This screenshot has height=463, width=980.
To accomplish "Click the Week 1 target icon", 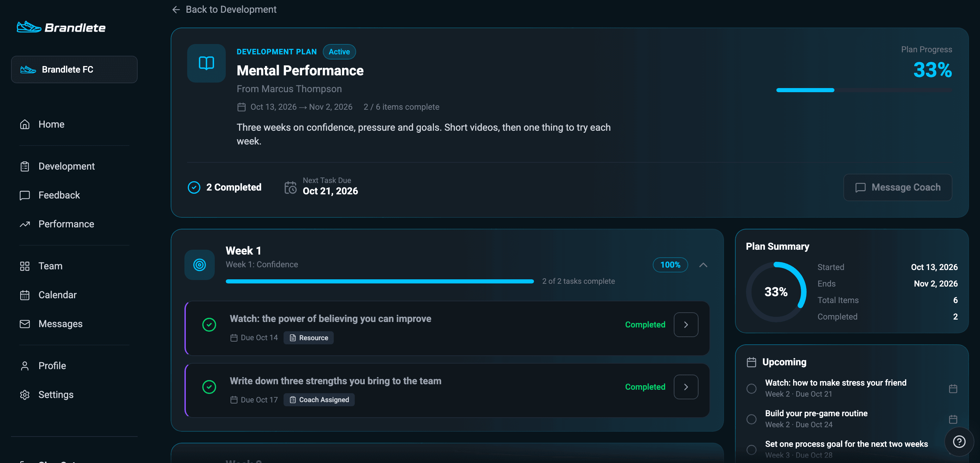I will click(199, 265).
